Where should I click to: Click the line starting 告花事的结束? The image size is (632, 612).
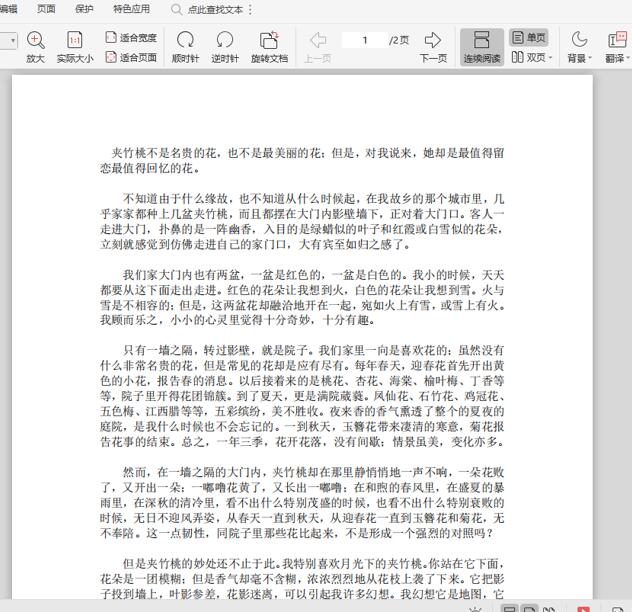(302, 442)
